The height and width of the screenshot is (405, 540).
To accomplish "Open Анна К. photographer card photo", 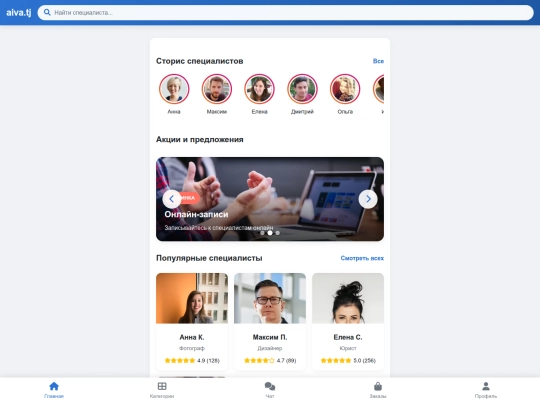I will pos(192,298).
